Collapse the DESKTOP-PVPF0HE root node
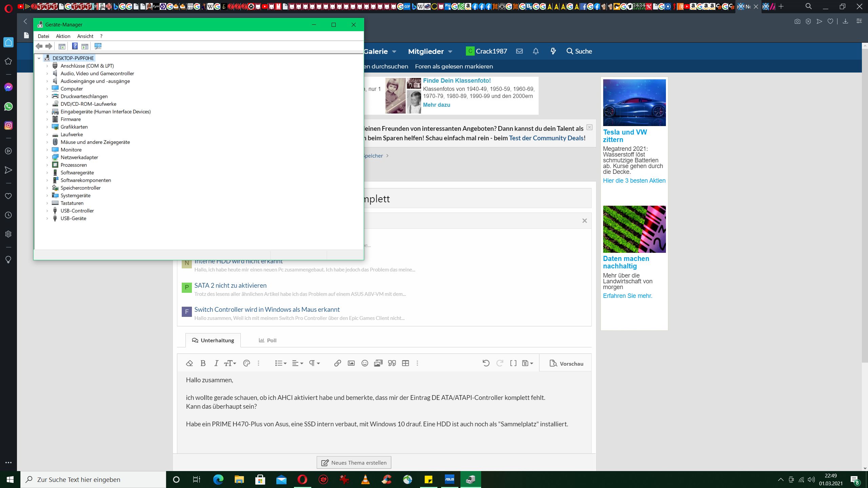Screen dimensions: 868x488 (39, 58)
